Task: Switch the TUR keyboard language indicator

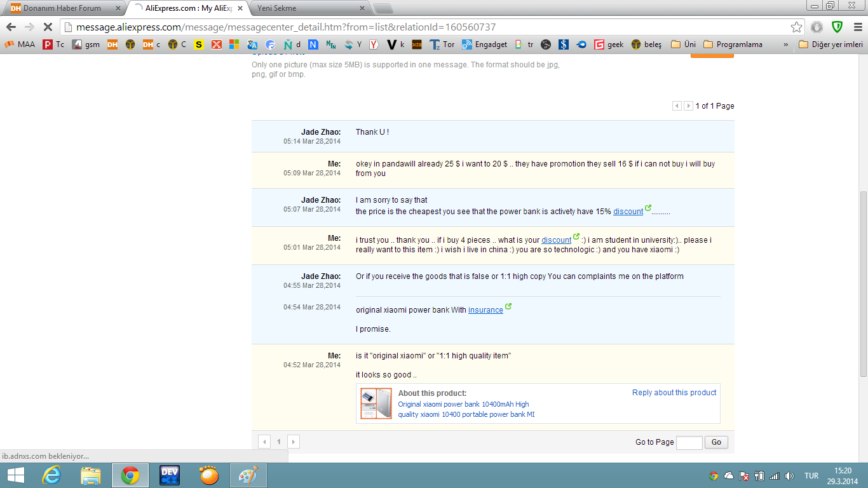Action: tap(811, 475)
